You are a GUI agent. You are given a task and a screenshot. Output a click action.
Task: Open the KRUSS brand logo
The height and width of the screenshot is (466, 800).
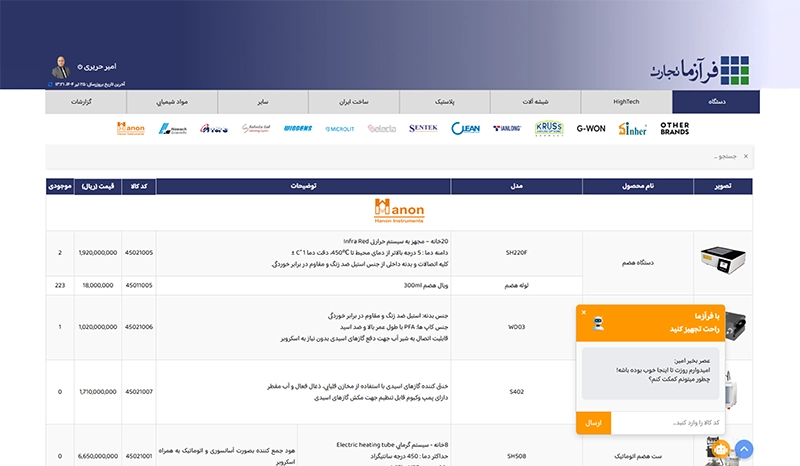pos(549,129)
